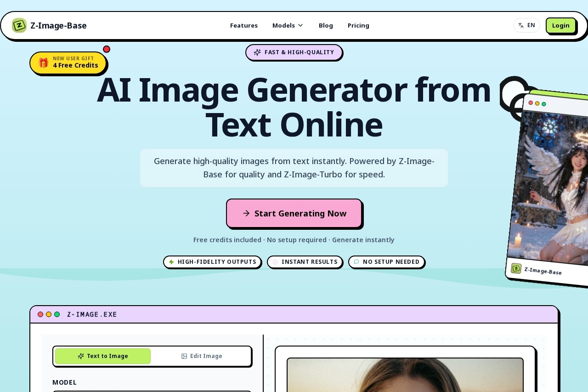Click the sparkles icon inside the Text to Image tab
The width and height of the screenshot is (588, 392).
[81, 356]
